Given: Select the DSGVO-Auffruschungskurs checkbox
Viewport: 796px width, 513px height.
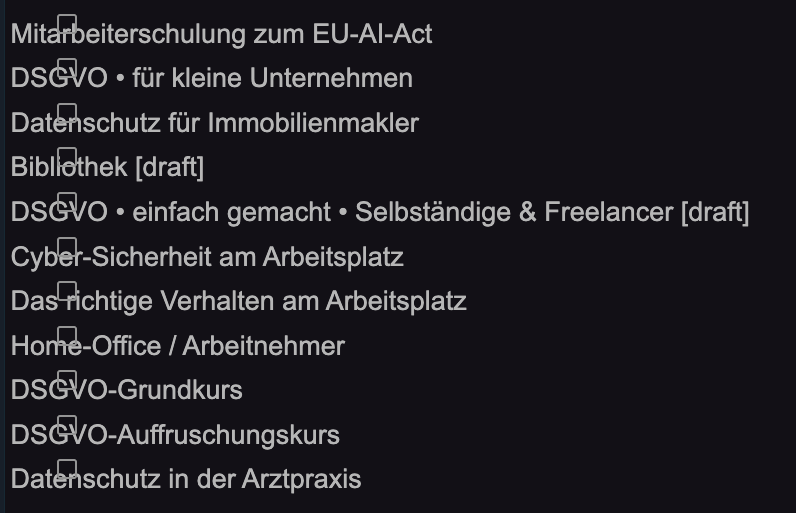Looking at the screenshot, I should coord(67,425).
